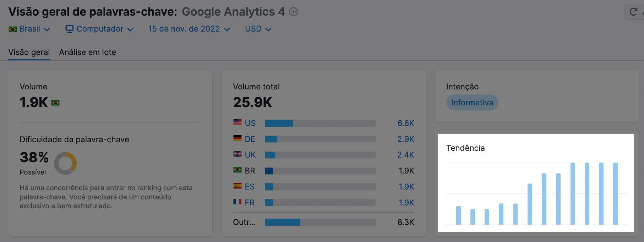
Task: Click the UK flag icon
Action: coord(237,155)
